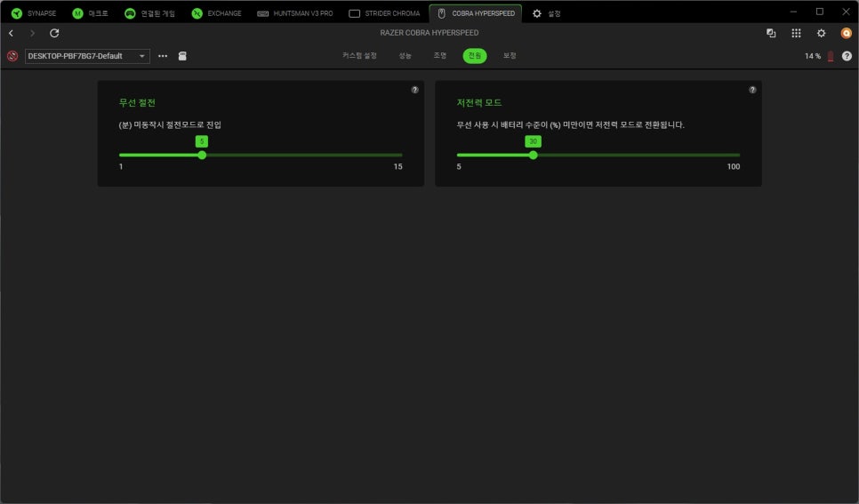Click the Huntsman keyboard icon
This screenshot has height=504, width=859.
point(263,13)
